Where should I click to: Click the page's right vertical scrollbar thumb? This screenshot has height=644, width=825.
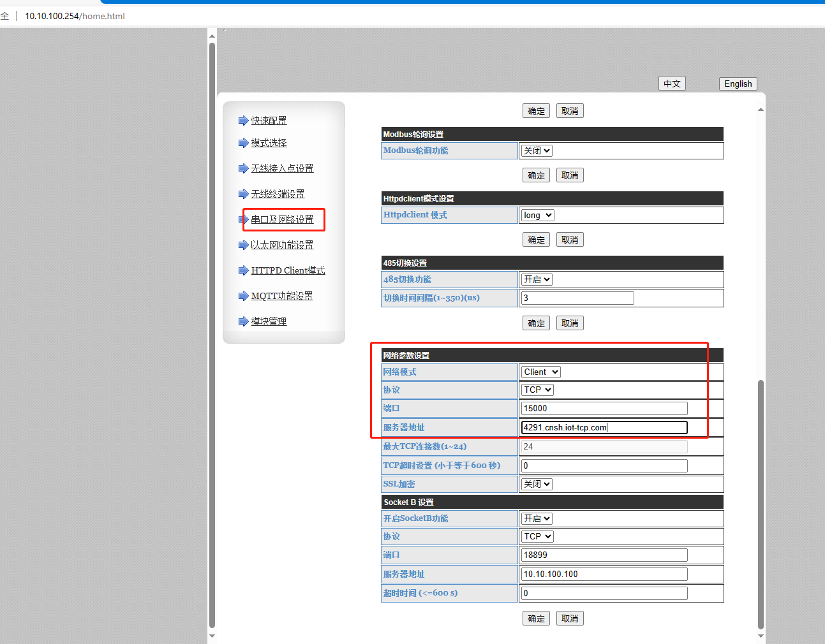click(760, 504)
